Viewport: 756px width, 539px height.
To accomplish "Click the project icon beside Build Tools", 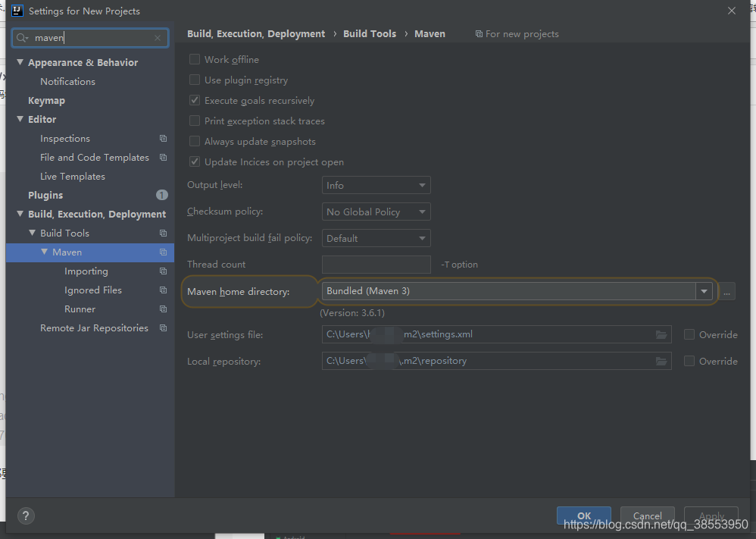I will 163,233.
